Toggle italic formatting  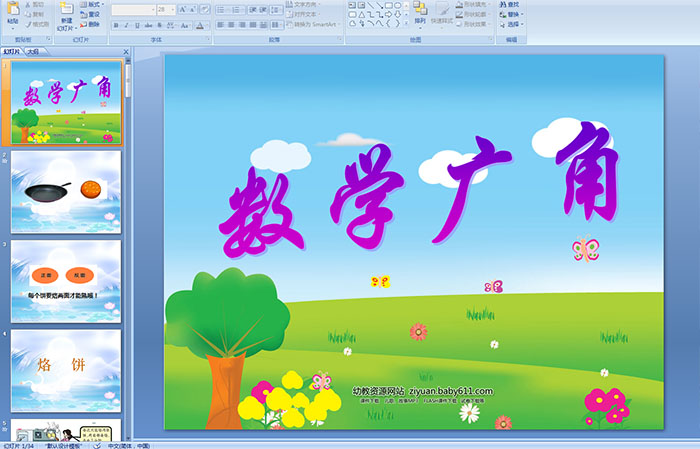[x=127, y=25]
